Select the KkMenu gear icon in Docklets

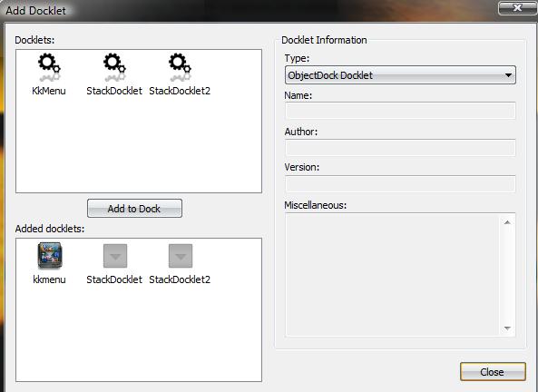coord(49,67)
